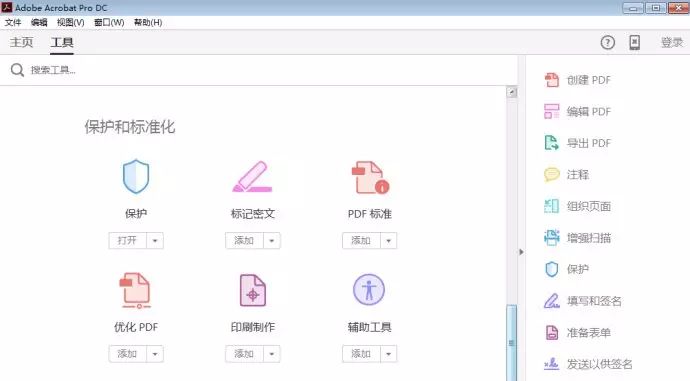Open the 视图(V) menu
The height and width of the screenshot is (381, 690).
click(70, 22)
